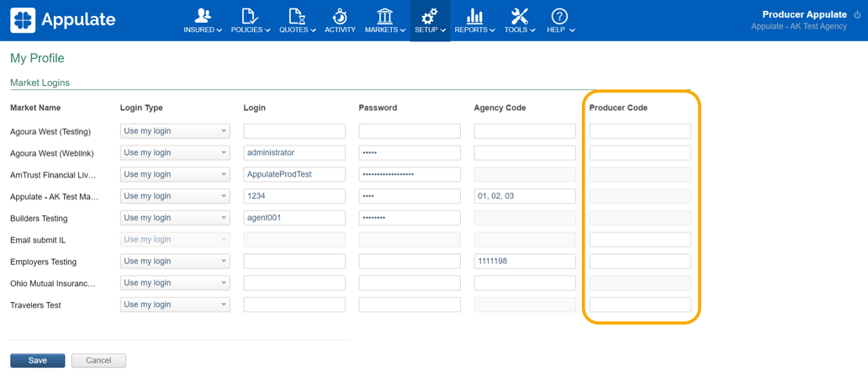
Task: Expand Login Type dropdown for Agoura West (Testing)
Action: coord(175,131)
